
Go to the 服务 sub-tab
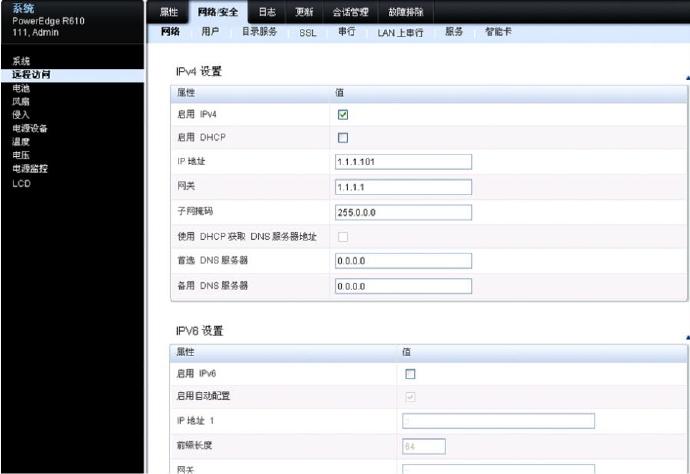point(454,32)
